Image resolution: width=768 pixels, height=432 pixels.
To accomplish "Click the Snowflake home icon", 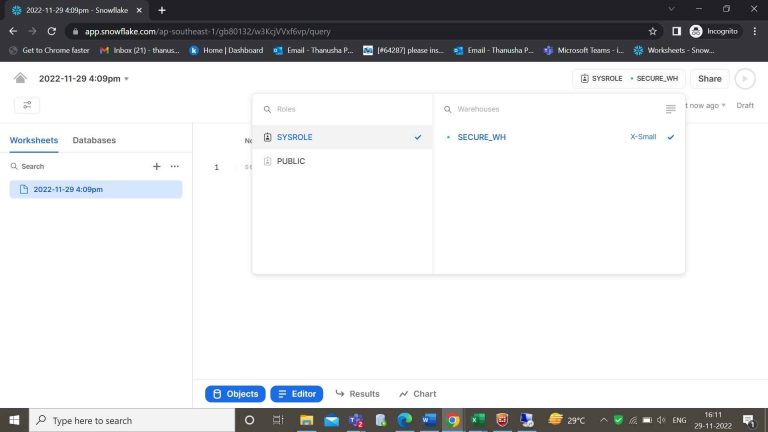I will [20, 78].
